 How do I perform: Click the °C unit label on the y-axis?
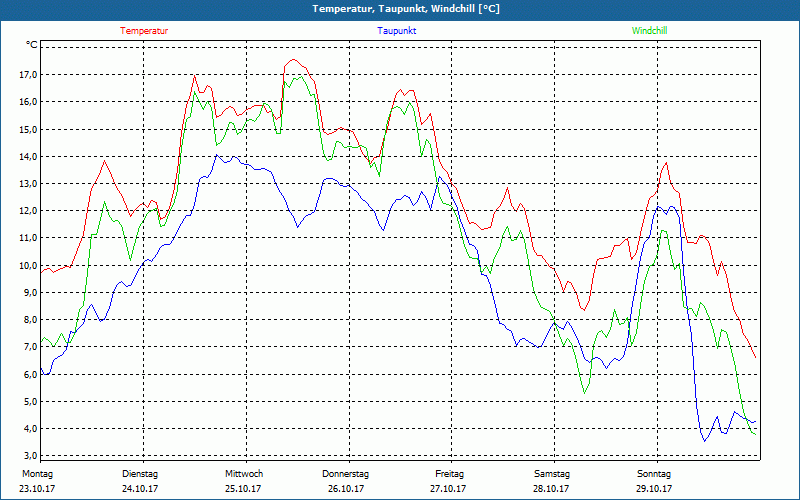32,45
